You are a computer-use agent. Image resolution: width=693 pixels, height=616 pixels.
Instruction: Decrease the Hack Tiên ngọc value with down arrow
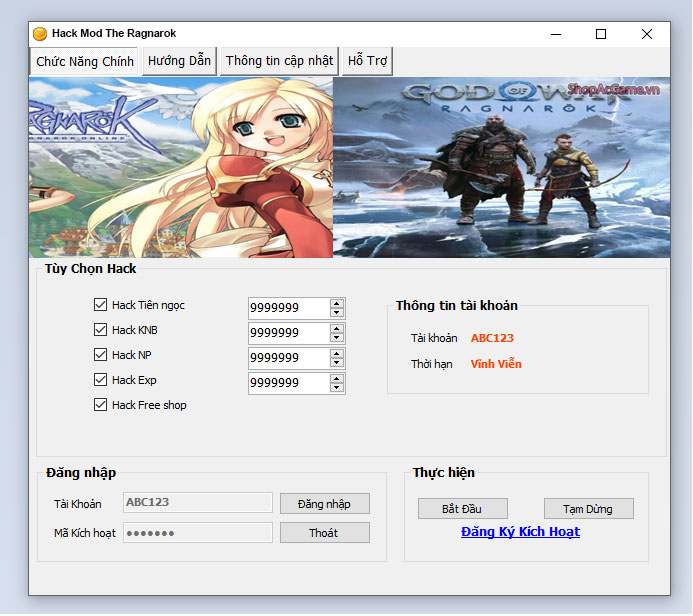337,312
